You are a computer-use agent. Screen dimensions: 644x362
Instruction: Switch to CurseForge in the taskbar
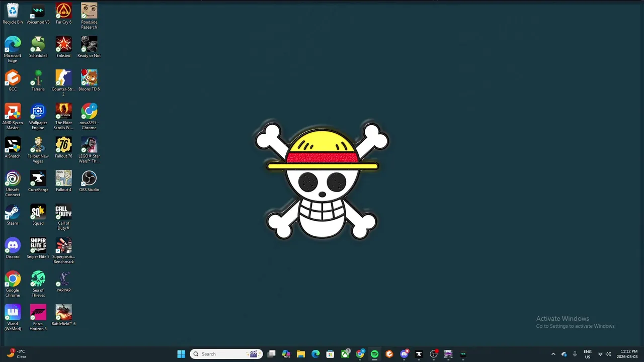[419, 354]
